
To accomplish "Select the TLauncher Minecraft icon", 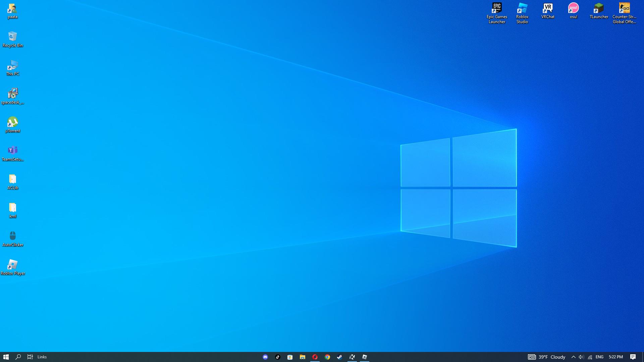I will (599, 11).
